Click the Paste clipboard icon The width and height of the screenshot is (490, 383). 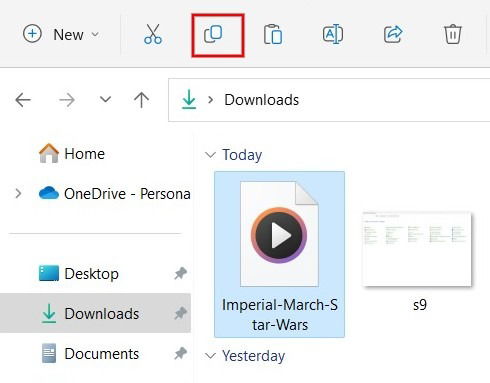pos(273,34)
